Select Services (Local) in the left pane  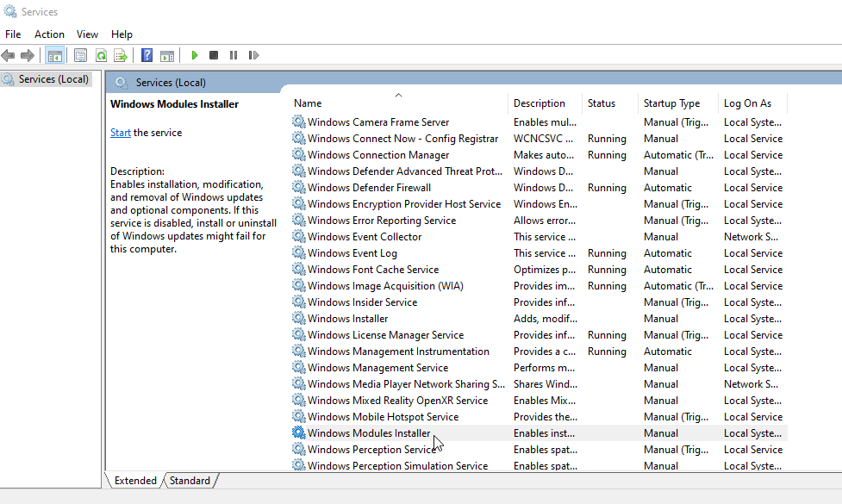point(47,78)
